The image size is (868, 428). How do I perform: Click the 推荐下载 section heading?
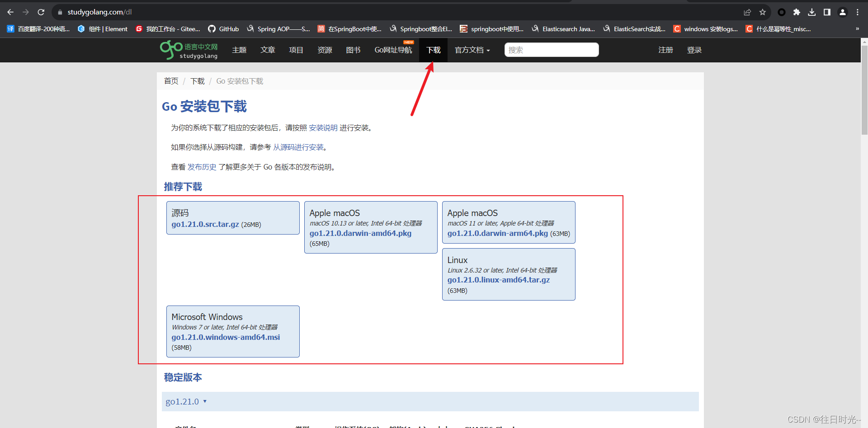(183, 187)
